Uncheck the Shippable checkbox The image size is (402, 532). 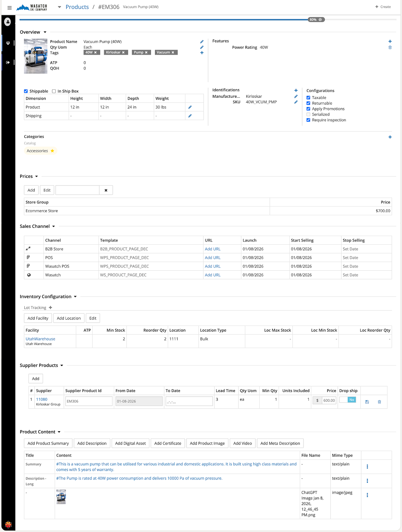tap(26, 91)
